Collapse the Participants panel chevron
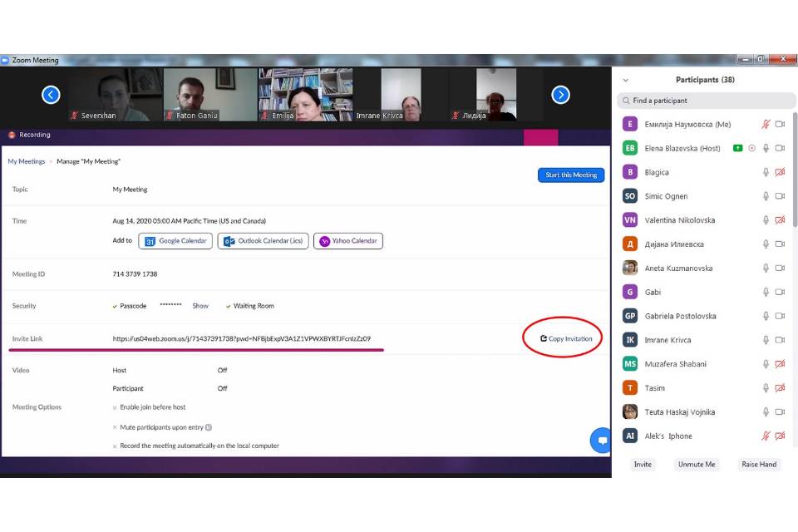The width and height of the screenshot is (798, 532). click(x=625, y=81)
